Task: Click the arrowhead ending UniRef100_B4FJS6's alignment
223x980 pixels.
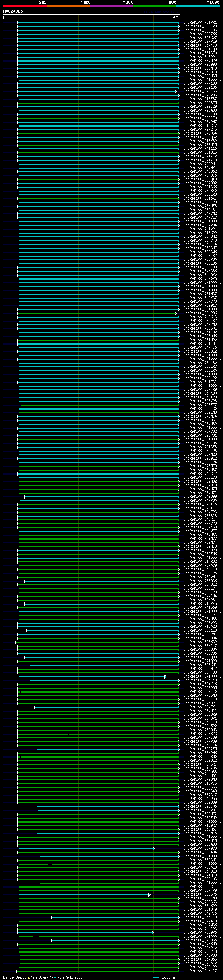Action: pos(176,91)
